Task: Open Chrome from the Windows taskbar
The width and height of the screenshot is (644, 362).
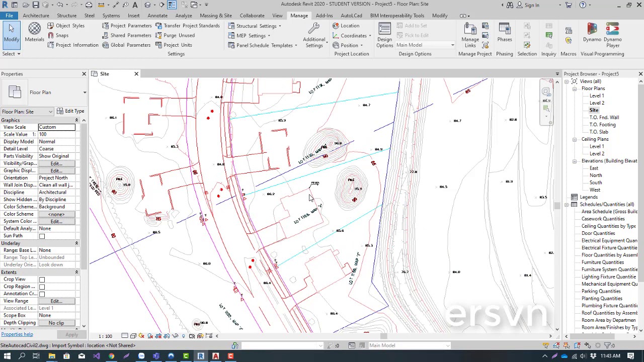Action: [x=111, y=356]
